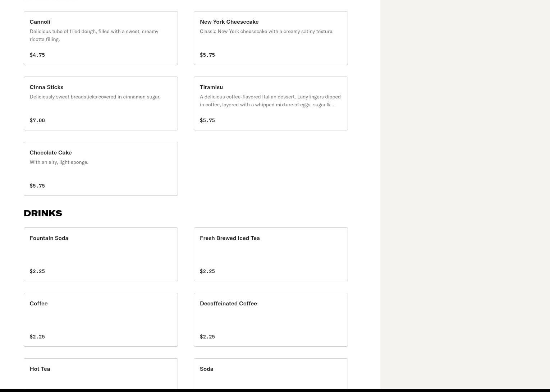Viewport: 550px width, 392px height.
Task: Click the "Delicious tube of fried dough" description
Action: coord(94,35)
